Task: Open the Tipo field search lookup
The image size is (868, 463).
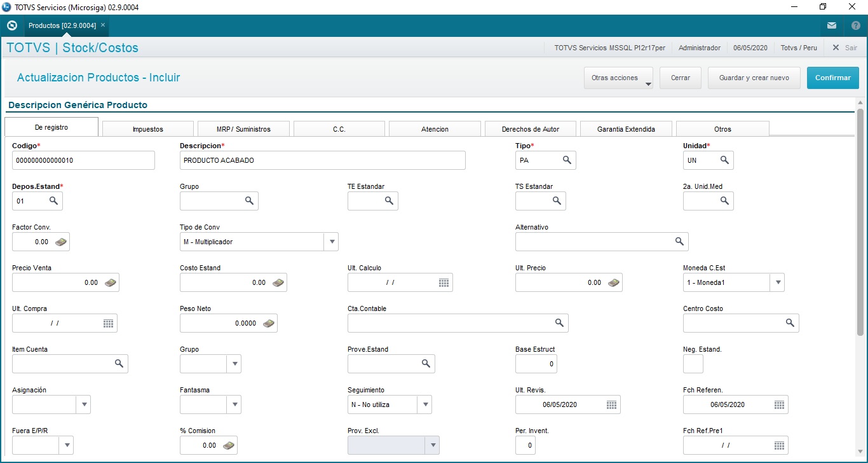Action: (x=567, y=160)
